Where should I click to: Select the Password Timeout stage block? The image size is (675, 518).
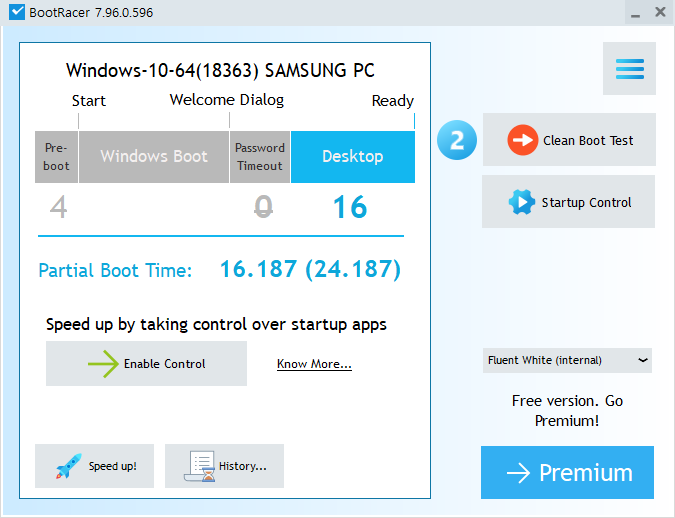pos(260,157)
